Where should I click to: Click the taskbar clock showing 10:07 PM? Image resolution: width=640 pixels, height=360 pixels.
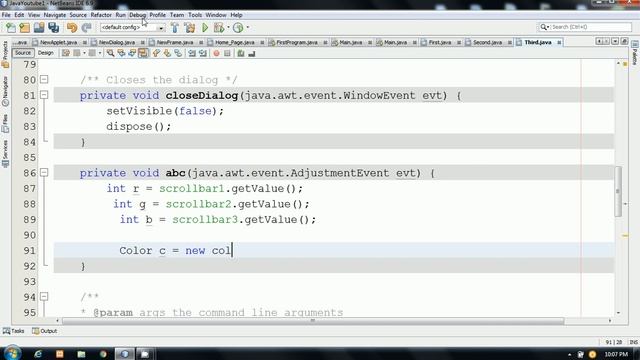point(616,354)
